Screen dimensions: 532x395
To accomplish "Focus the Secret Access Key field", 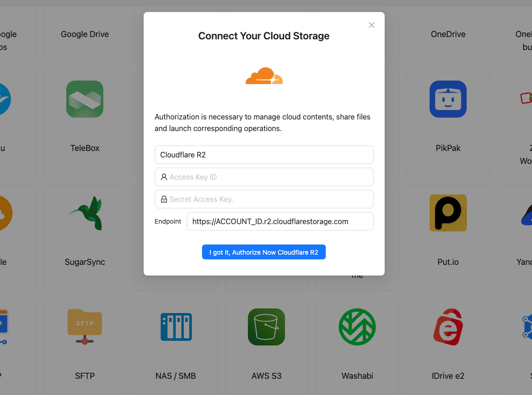I will pyautogui.click(x=264, y=199).
